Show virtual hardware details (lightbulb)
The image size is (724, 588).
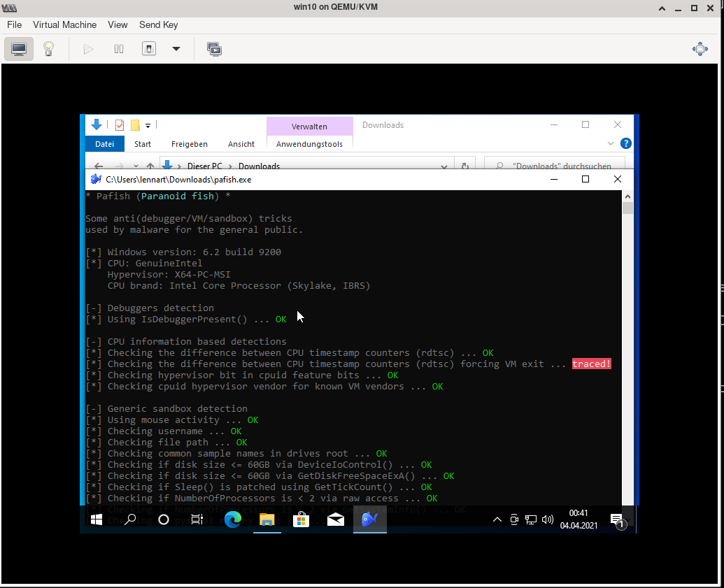pos(48,49)
